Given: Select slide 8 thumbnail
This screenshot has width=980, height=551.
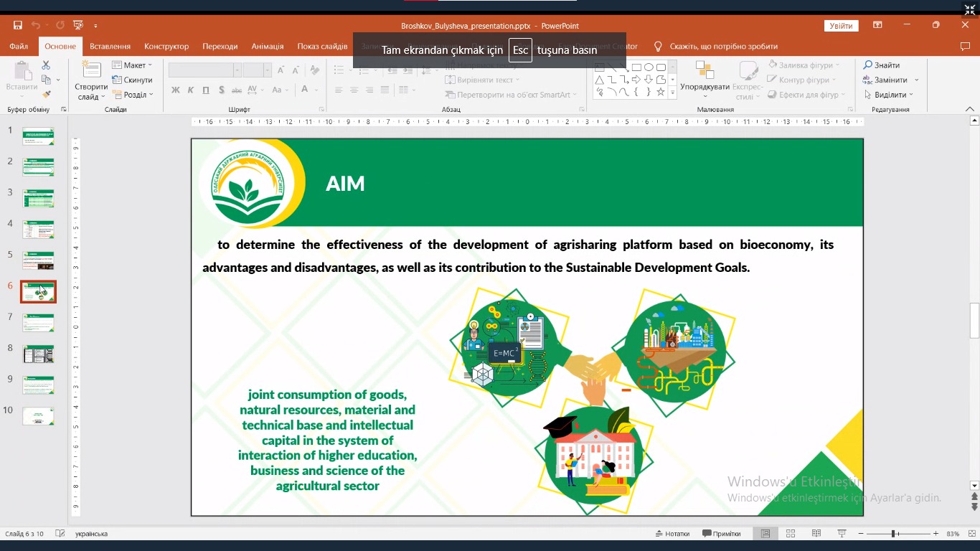Looking at the screenshot, I should [x=38, y=354].
